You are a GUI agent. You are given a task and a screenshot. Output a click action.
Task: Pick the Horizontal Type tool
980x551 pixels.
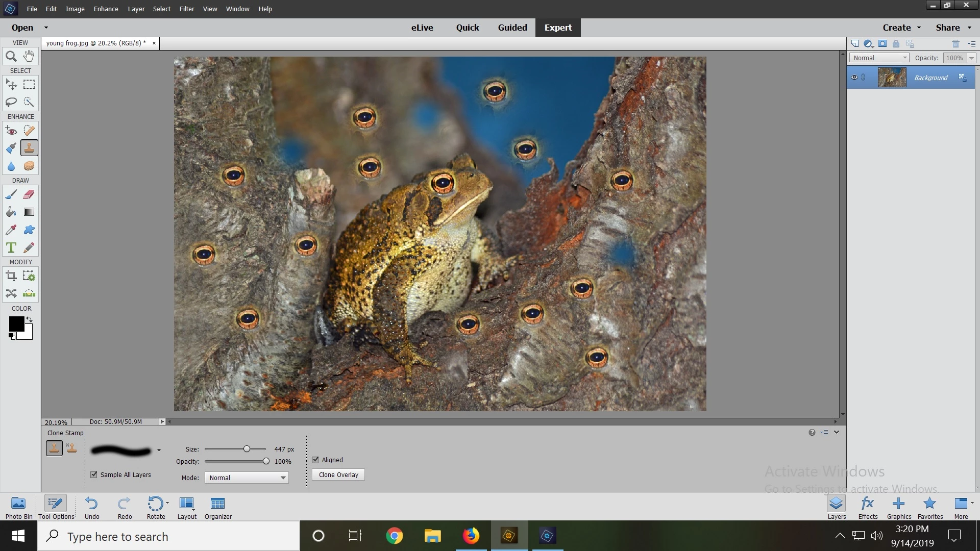pos(11,247)
